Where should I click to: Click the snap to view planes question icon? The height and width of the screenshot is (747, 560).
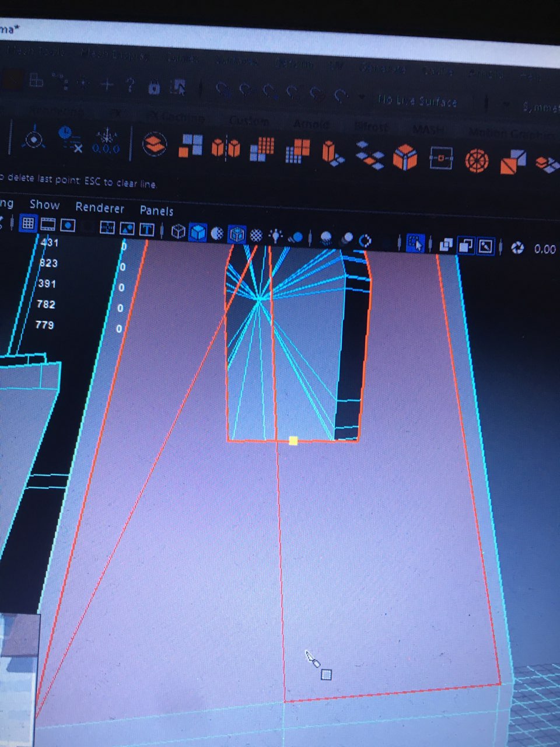coord(130,86)
